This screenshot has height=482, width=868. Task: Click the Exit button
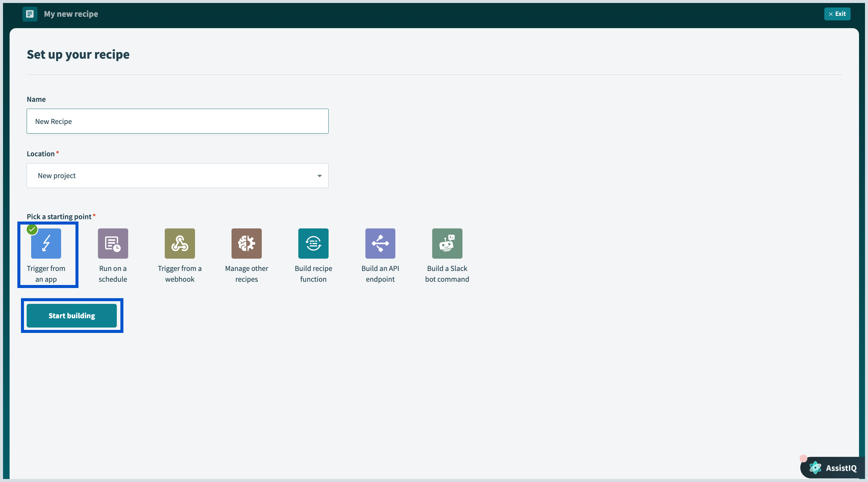pyautogui.click(x=837, y=14)
